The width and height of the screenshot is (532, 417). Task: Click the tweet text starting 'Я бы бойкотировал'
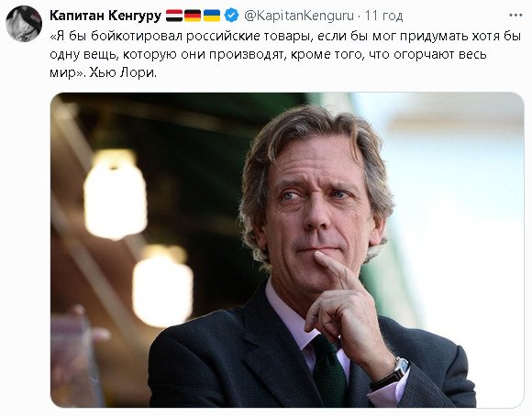click(x=285, y=54)
